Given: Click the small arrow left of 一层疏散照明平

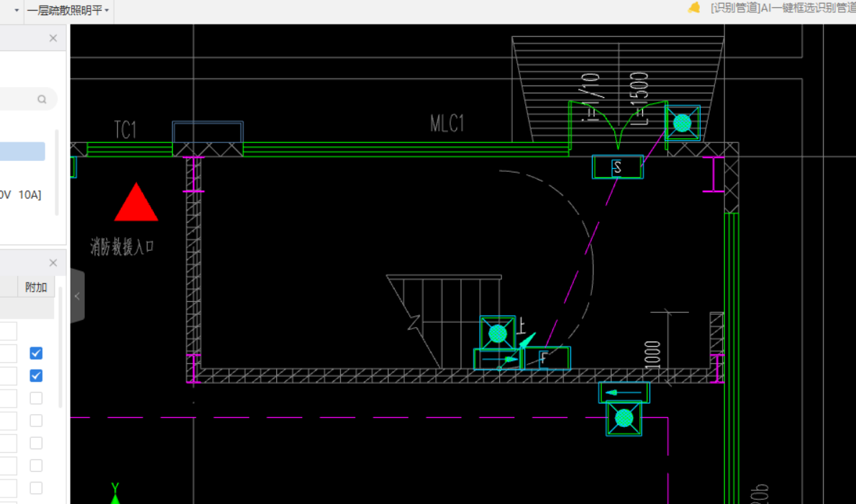Looking at the screenshot, I should coord(17,10).
